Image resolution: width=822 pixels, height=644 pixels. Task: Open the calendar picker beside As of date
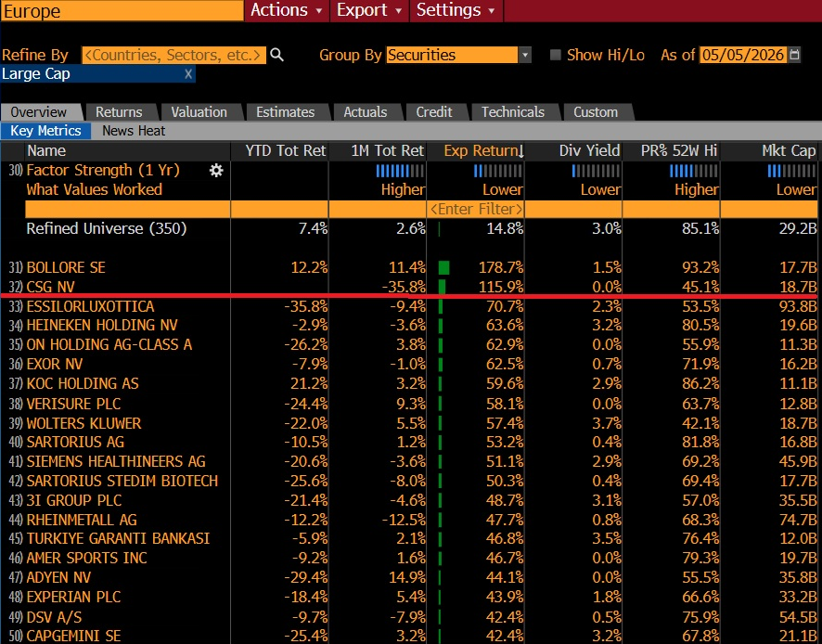[x=795, y=55]
